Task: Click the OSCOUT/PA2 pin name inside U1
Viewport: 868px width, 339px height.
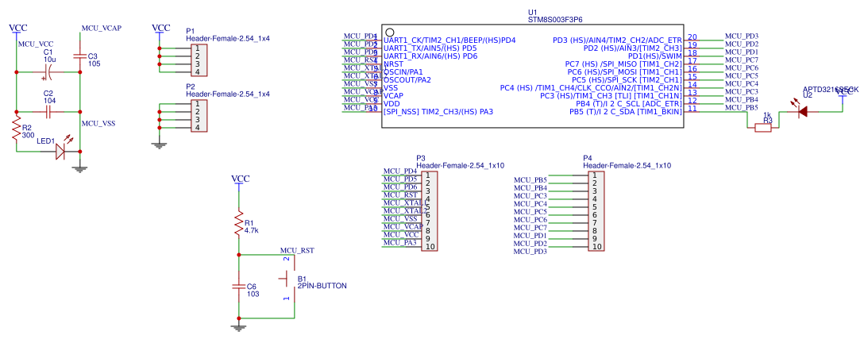Action: [x=407, y=79]
